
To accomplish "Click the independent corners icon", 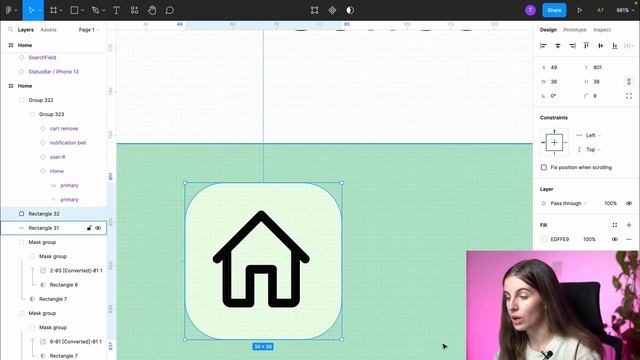I will tap(629, 96).
